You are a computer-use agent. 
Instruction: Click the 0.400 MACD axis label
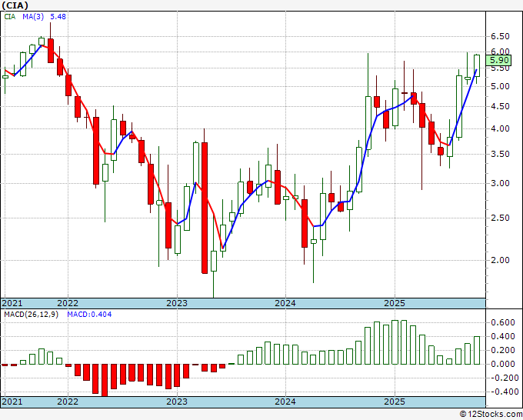pyautogui.click(x=503, y=337)
